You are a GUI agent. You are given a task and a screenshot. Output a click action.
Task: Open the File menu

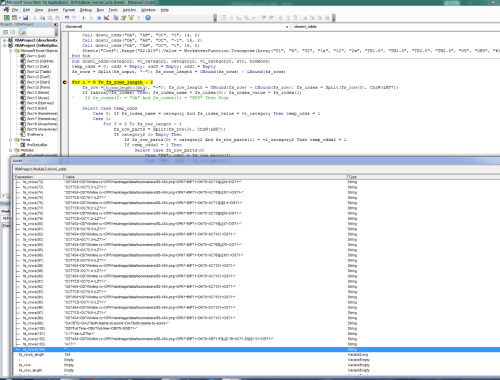[15, 10]
